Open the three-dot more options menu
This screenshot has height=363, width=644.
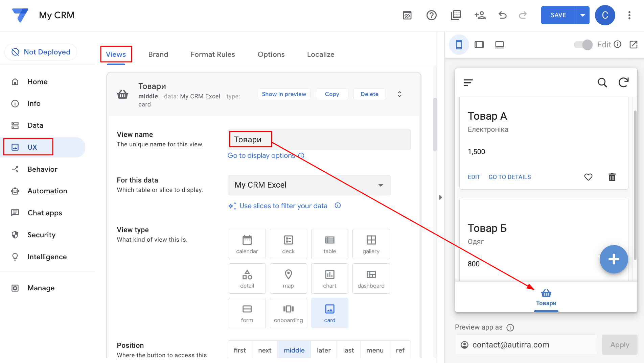coord(629,15)
